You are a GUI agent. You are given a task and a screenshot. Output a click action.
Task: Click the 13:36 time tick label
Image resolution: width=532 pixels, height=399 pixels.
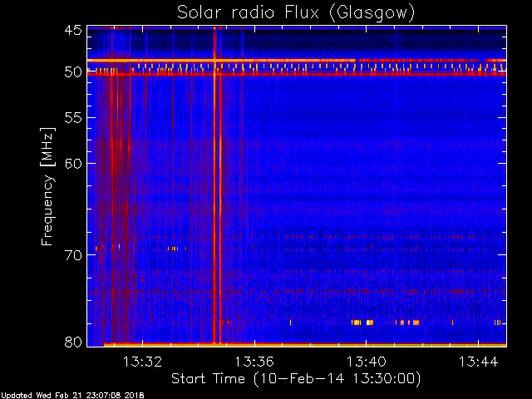click(254, 362)
